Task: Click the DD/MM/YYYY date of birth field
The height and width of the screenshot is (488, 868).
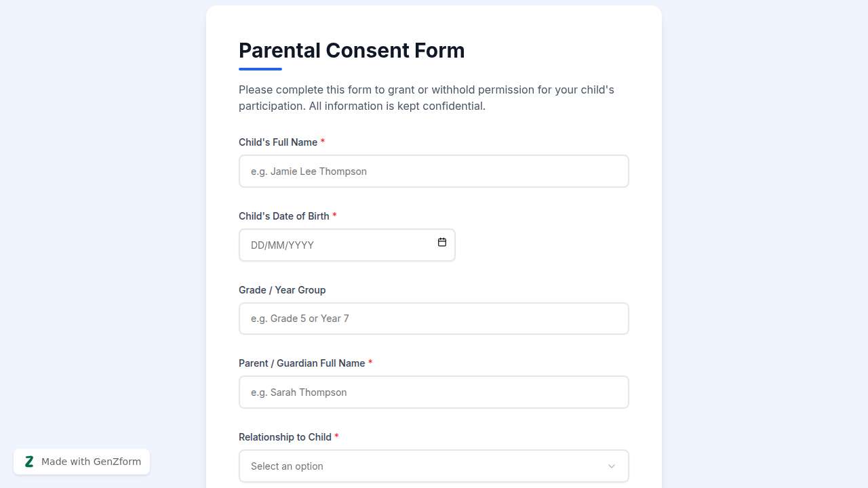Action: click(x=339, y=245)
